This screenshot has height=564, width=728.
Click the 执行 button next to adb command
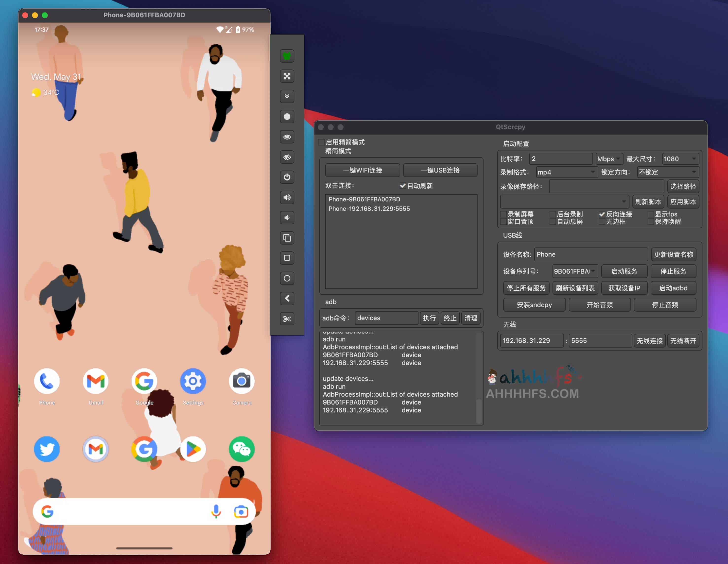429,318
